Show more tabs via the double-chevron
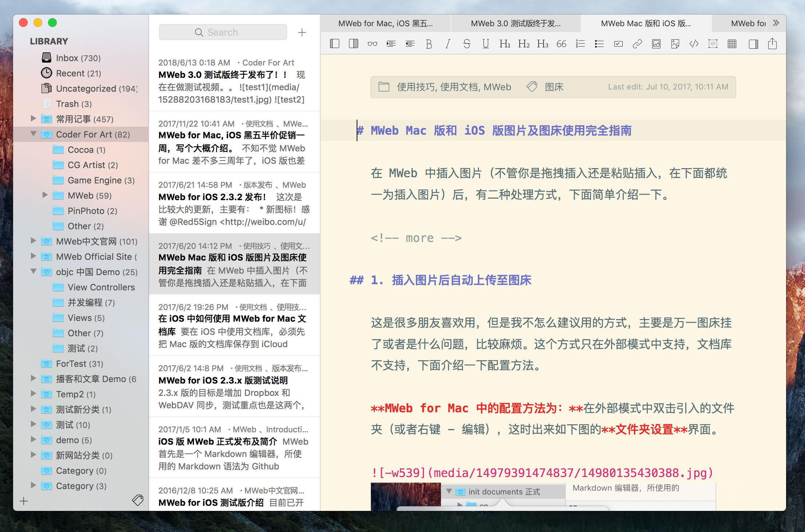The image size is (805, 532). click(776, 23)
